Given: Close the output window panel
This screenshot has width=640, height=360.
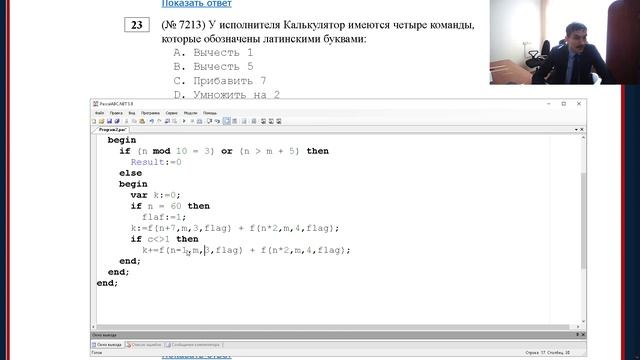Looking at the screenshot, I should [582, 335].
